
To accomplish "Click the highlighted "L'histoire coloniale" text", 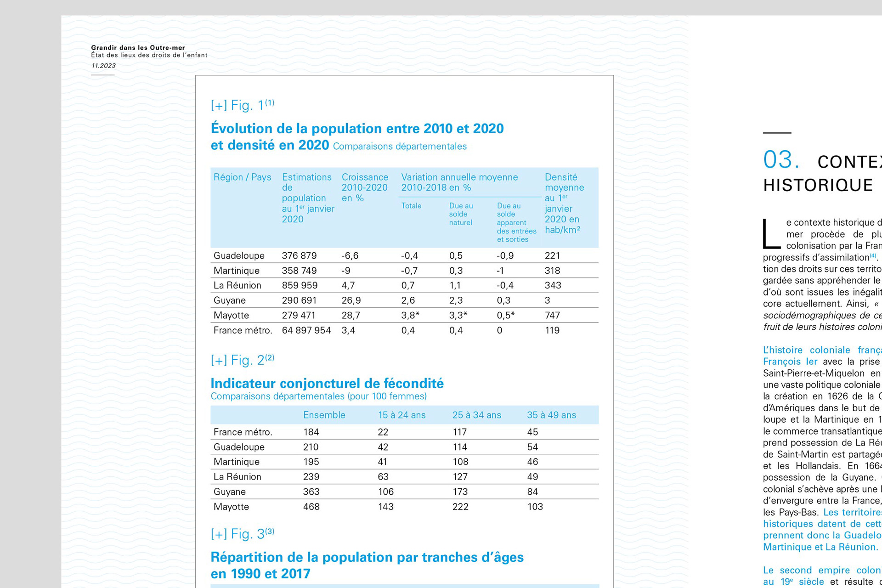I will [807, 350].
